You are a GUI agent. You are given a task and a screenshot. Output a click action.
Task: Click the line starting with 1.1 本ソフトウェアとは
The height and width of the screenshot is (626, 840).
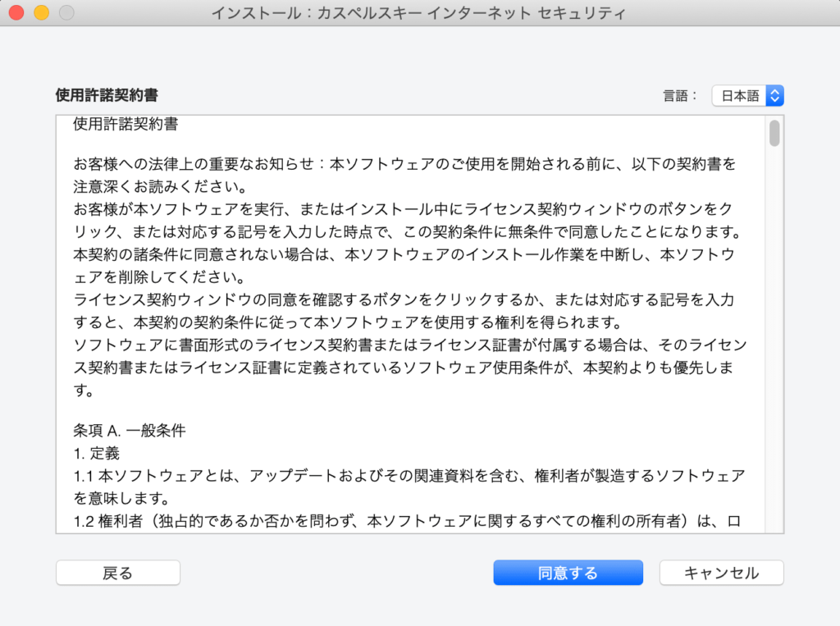point(409,476)
